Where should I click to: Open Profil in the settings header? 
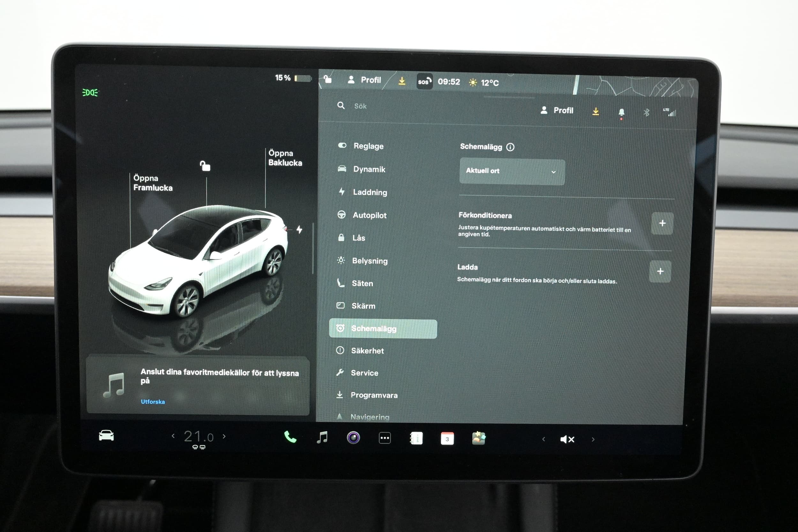557,110
